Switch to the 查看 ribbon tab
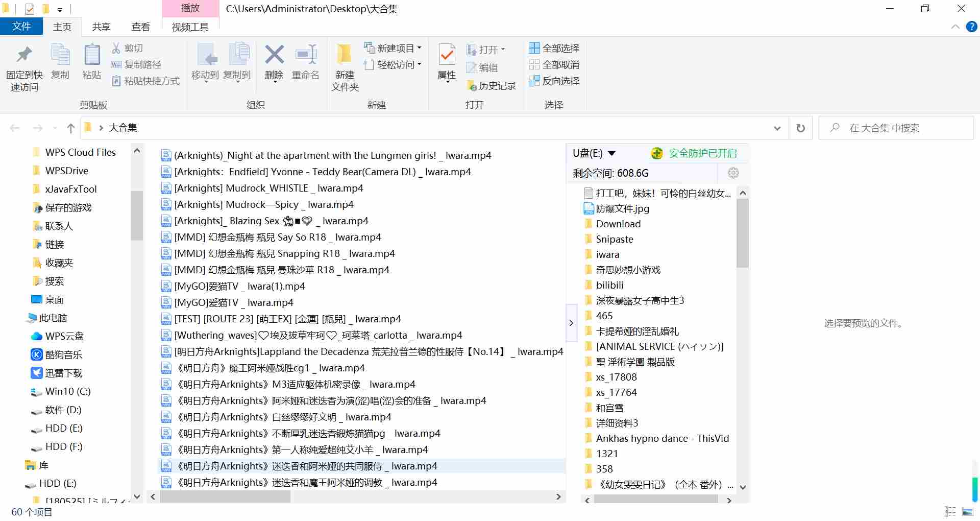This screenshot has width=980, height=521. click(x=141, y=27)
